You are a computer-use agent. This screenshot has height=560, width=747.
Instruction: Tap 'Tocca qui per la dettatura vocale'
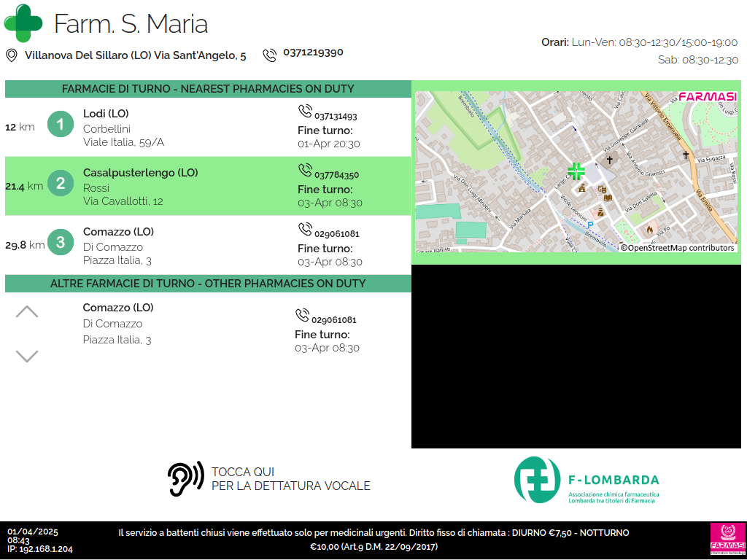(x=290, y=479)
